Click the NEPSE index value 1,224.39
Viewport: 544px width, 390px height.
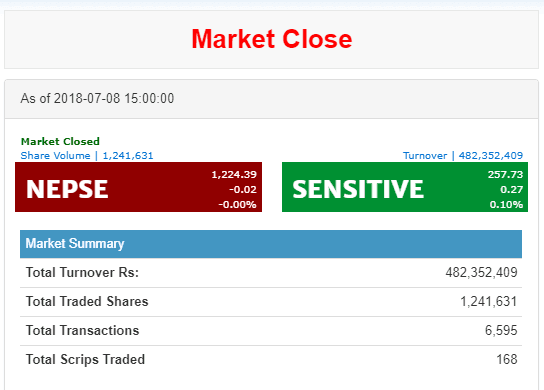pos(234,174)
